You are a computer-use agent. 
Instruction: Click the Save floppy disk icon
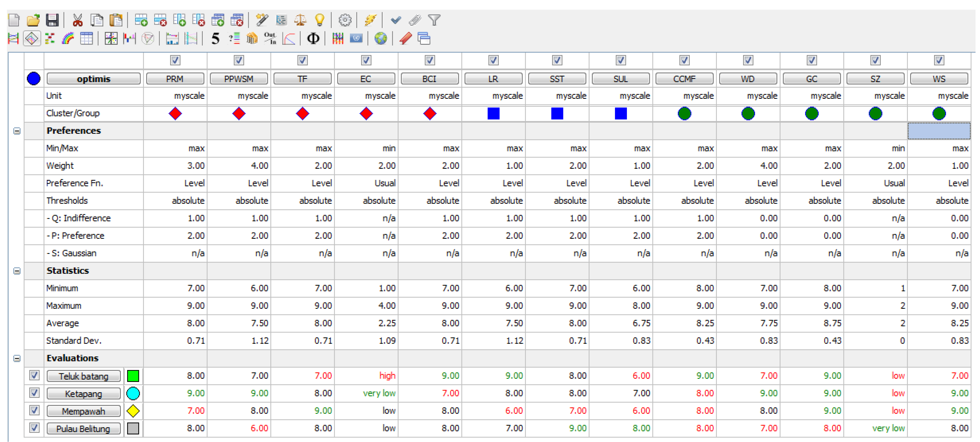pyautogui.click(x=52, y=20)
